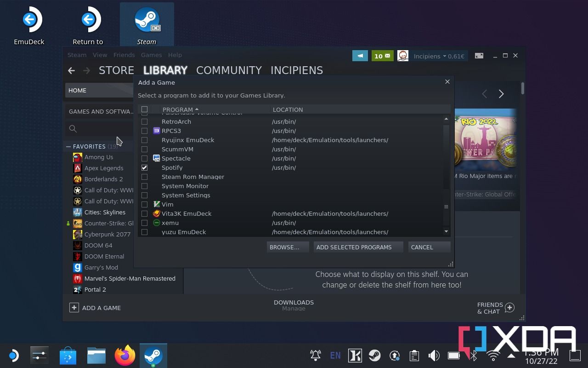Sort list by PROGRAM column header

[x=181, y=109]
